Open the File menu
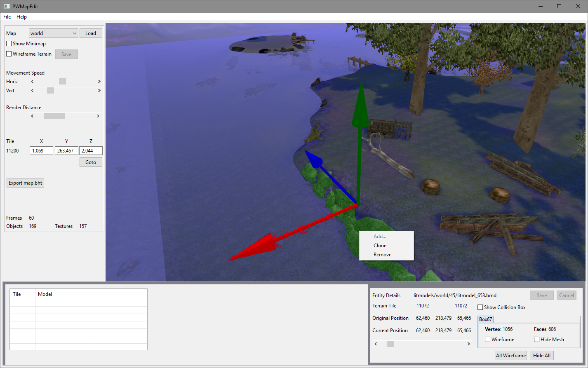 click(7, 17)
